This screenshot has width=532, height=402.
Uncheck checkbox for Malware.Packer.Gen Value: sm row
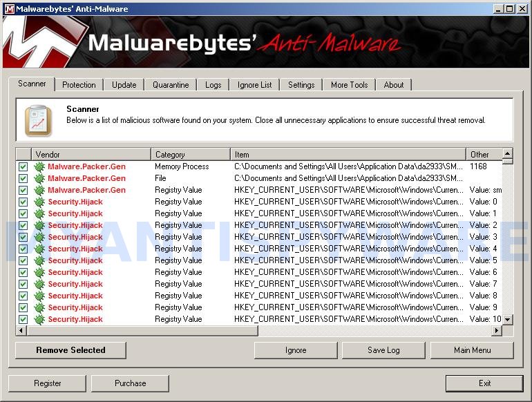point(23,190)
